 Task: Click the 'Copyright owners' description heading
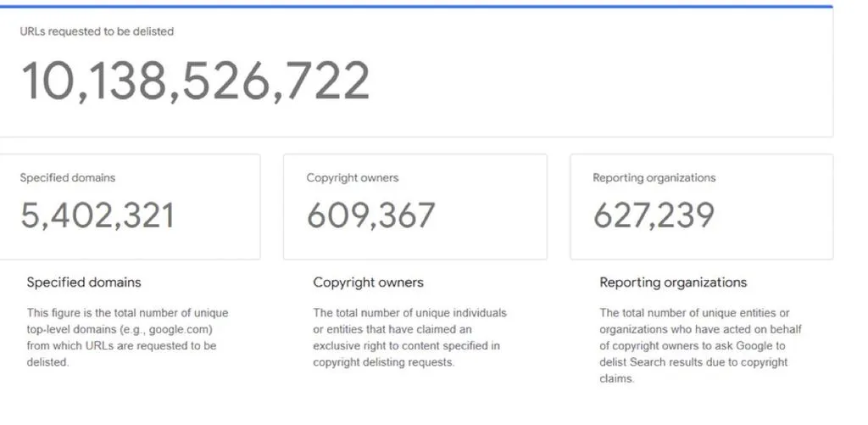[369, 282]
